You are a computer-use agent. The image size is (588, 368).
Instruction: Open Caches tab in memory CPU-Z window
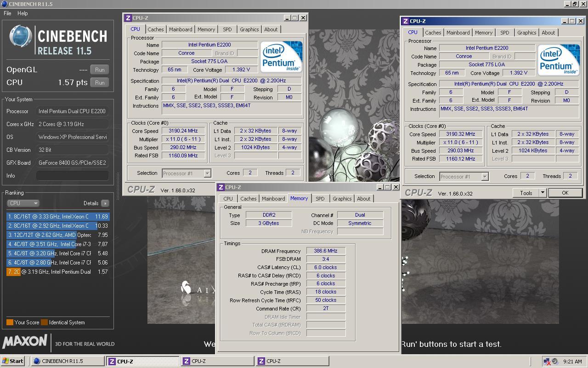pyautogui.click(x=249, y=199)
